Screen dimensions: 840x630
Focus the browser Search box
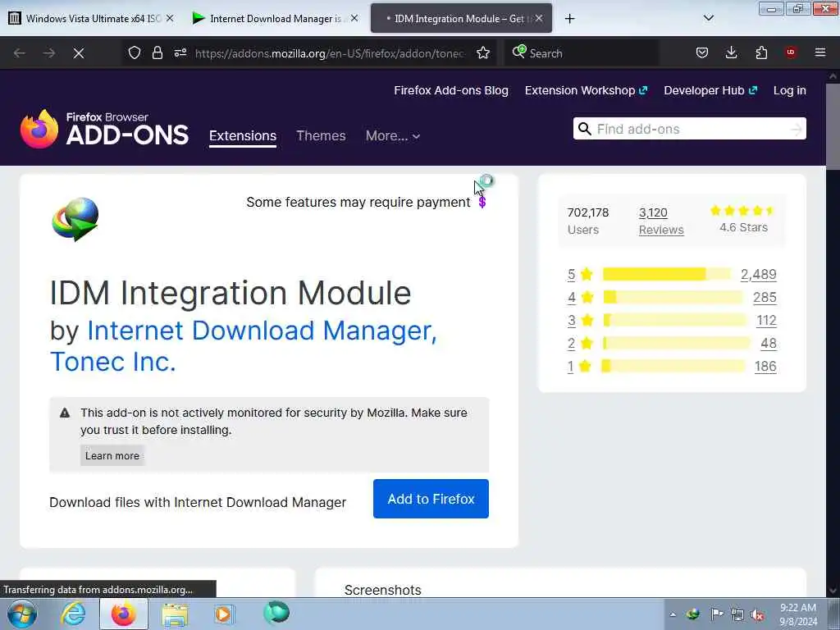(582, 53)
